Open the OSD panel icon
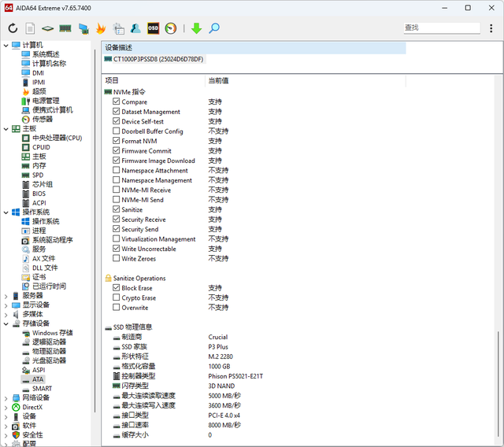Image resolution: width=504 pixels, height=447 pixels. (x=154, y=28)
